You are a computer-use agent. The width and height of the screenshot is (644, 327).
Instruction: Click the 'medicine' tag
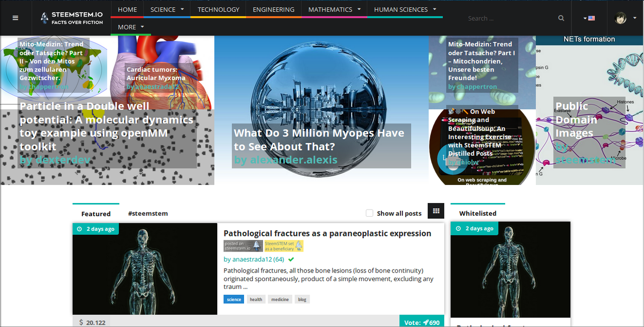(x=280, y=299)
